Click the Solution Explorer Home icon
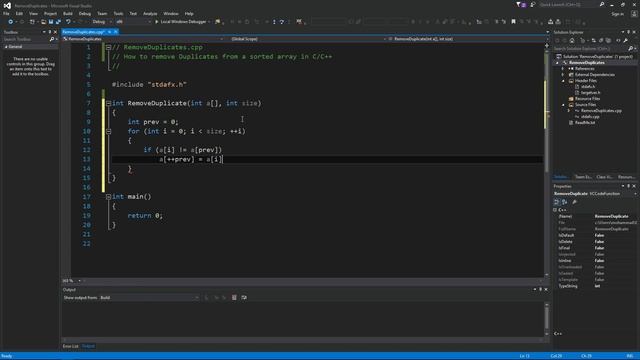The height and width of the screenshot is (360, 640). click(x=572, y=40)
